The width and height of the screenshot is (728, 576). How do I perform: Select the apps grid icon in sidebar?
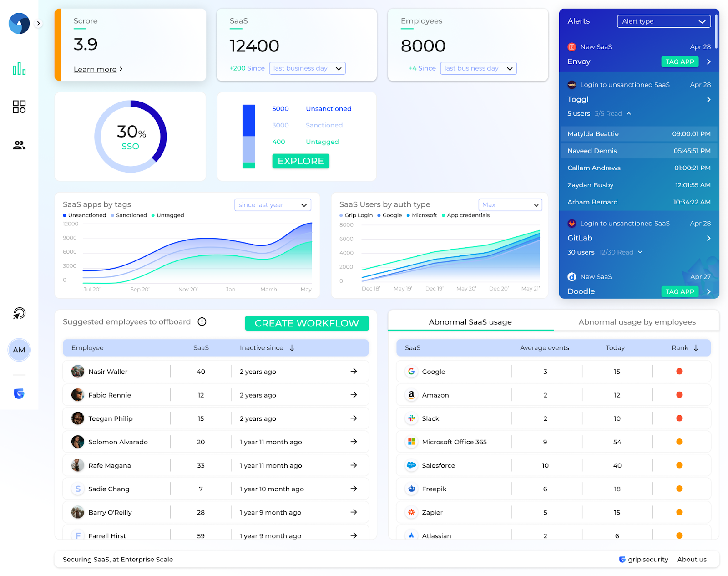point(19,107)
